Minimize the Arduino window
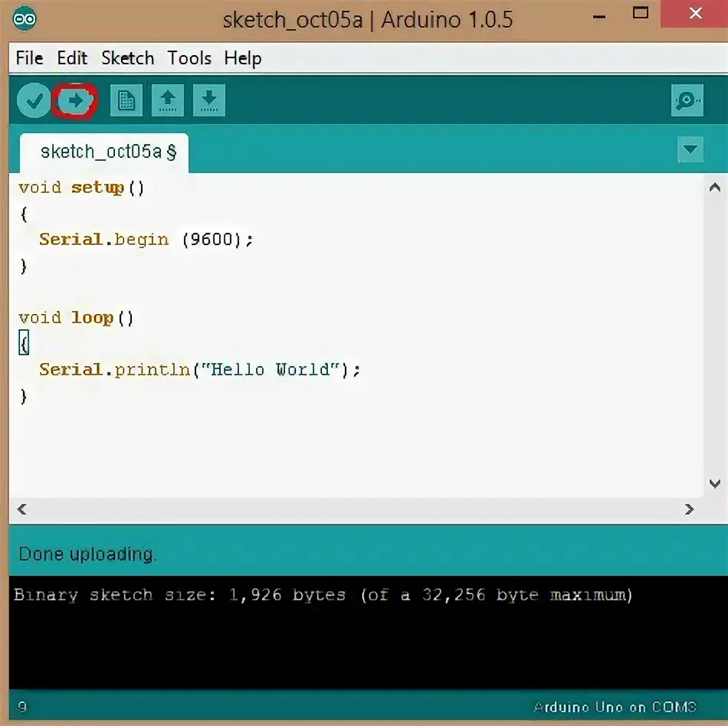 [x=599, y=16]
